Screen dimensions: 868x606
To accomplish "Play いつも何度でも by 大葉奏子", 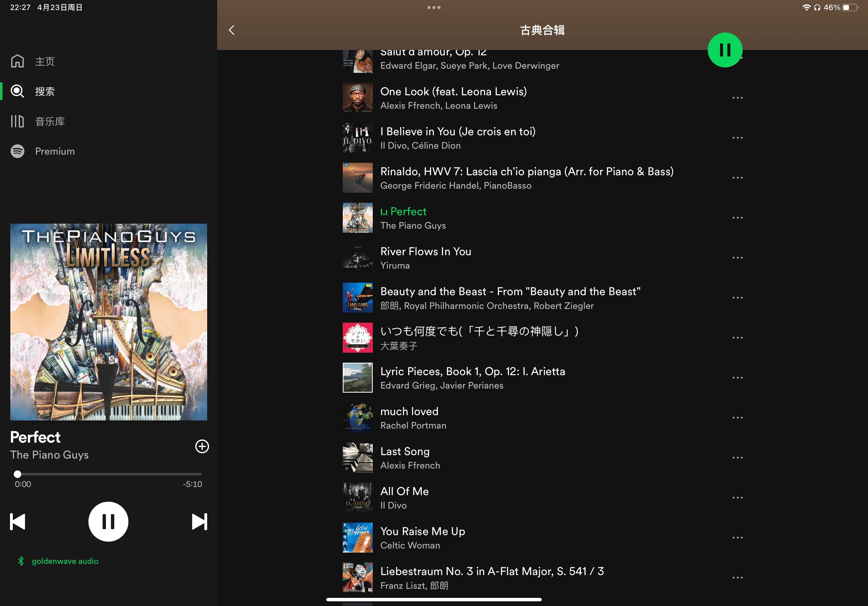I will (543, 338).
